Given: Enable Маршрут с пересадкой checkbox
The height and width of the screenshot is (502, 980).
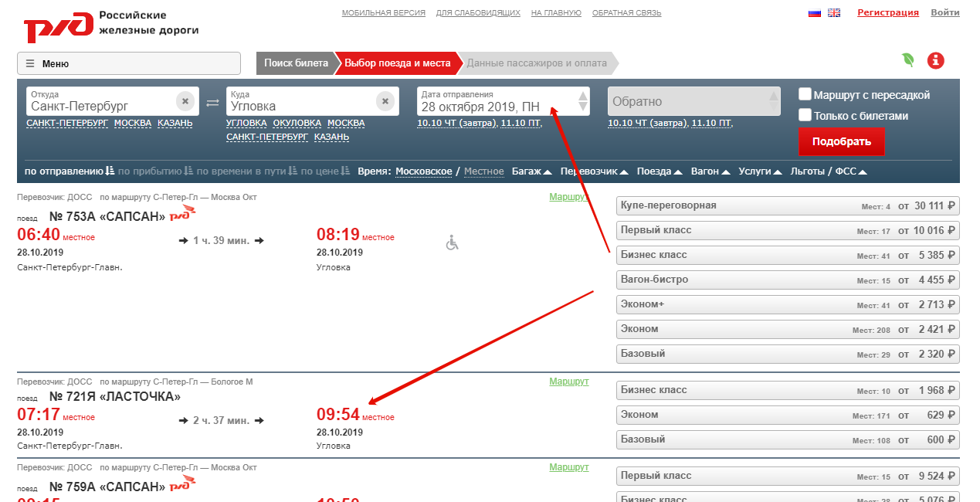Looking at the screenshot, I should [x=805, y=94].
